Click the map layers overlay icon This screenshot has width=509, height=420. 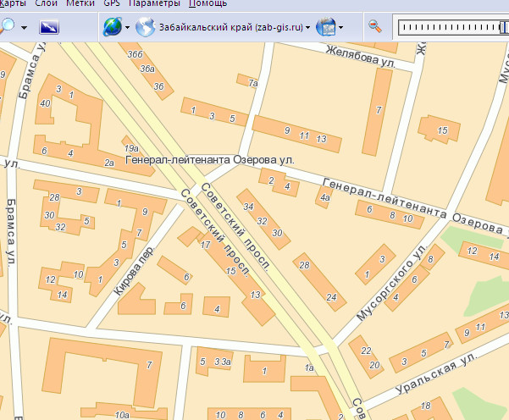pyautogui.click(x=325, y=27)
